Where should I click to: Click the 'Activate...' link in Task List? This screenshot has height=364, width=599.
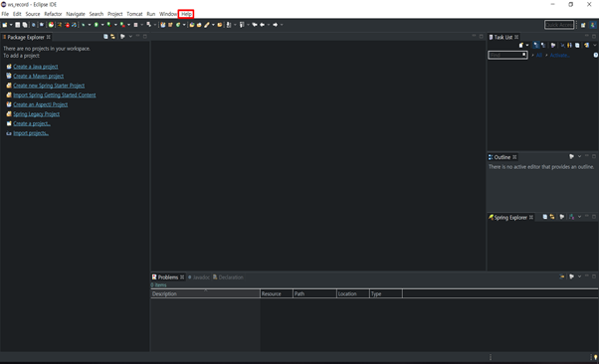559,56
